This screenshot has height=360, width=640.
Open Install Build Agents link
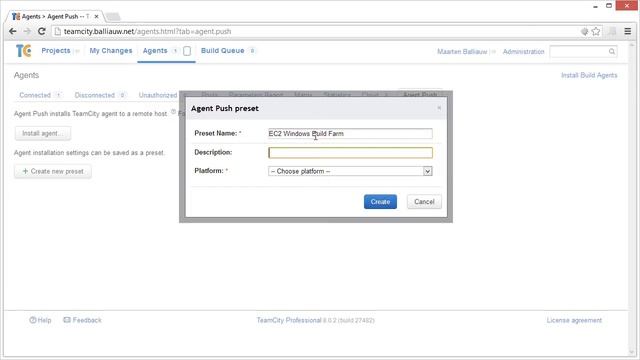[x=589, y=75]
